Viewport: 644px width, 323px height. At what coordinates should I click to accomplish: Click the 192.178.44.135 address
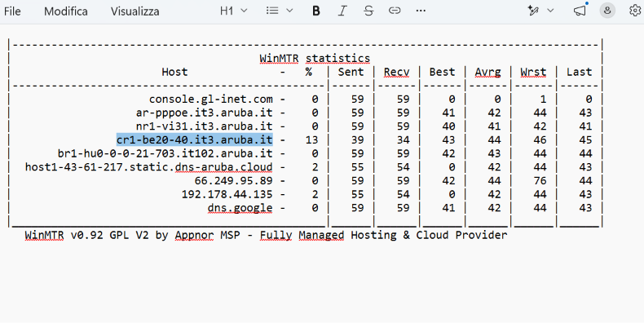[x=227, y=194]
